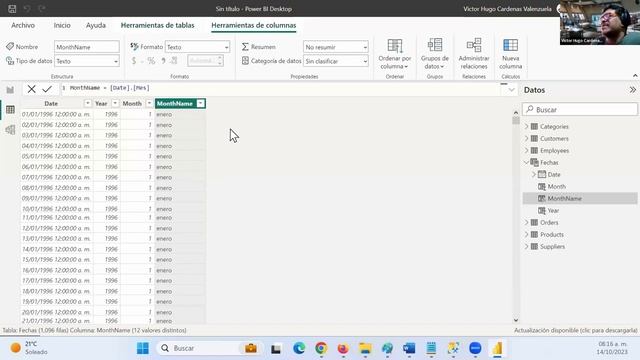This screenshot has height=360, width=640.
Task: Click the decimal places icon
Action: pyautogui.click(x=174, y=61)
